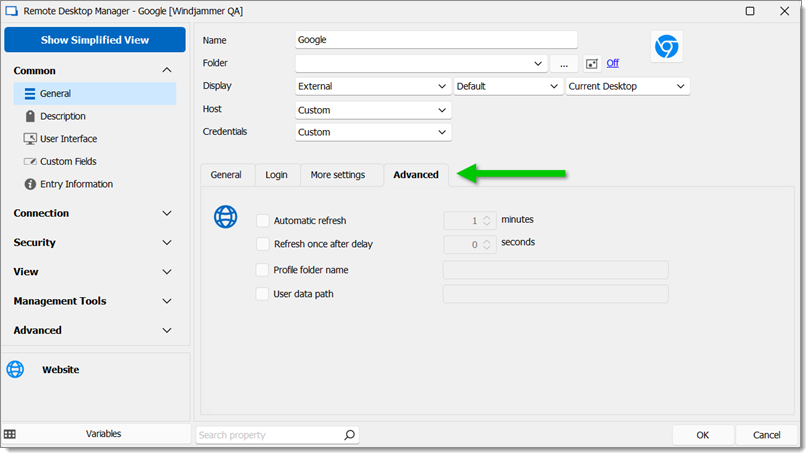Switch to the More settings tab
This screenshot has width=812, height=458.
click(338, 175)
